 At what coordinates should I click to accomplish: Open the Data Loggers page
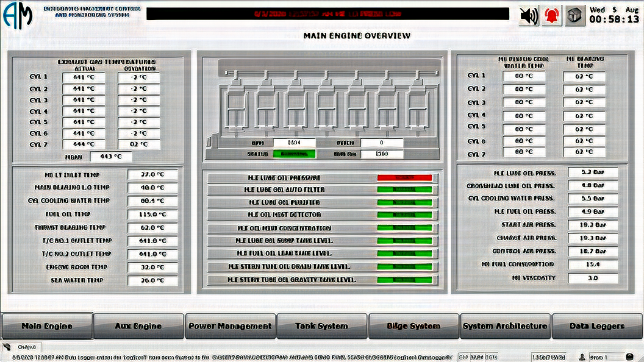pos(596,326)
